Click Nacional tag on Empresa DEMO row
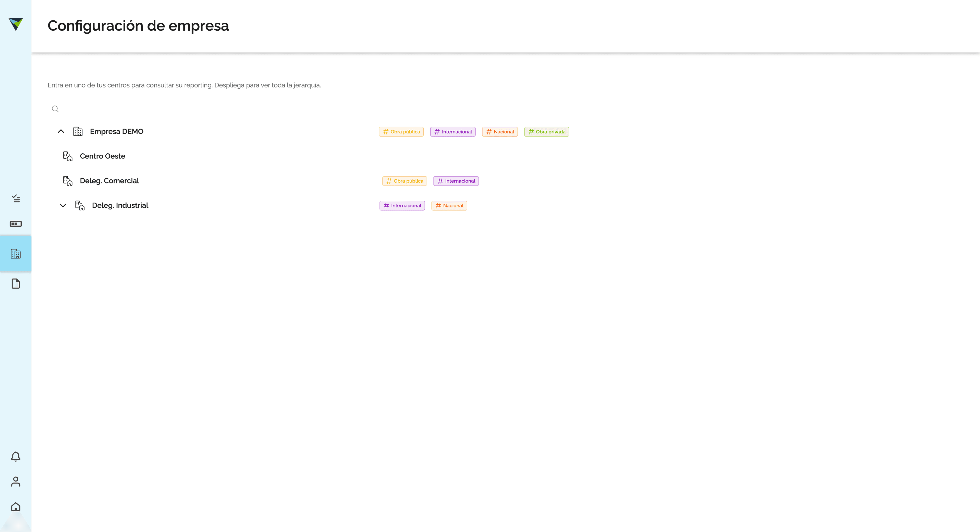The height and width of the screenshot is (532, 980). pyautogui.click(x=500, y=132)
